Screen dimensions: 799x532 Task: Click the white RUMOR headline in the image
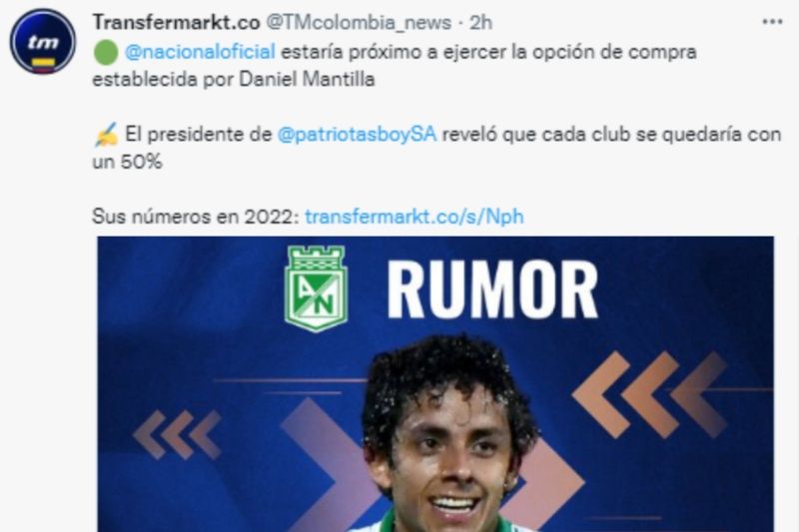(492, 289)
